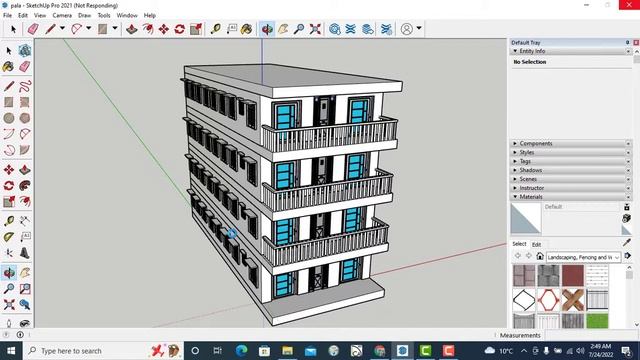Switch to the Select tab in Materials
Screen dimensions: 640x360
click(519, 244)
